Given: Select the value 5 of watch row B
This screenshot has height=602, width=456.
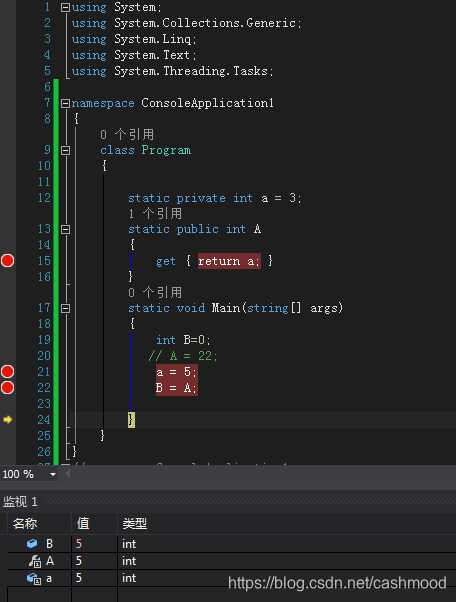Looking at the screenshot, I should click(79, 544).
